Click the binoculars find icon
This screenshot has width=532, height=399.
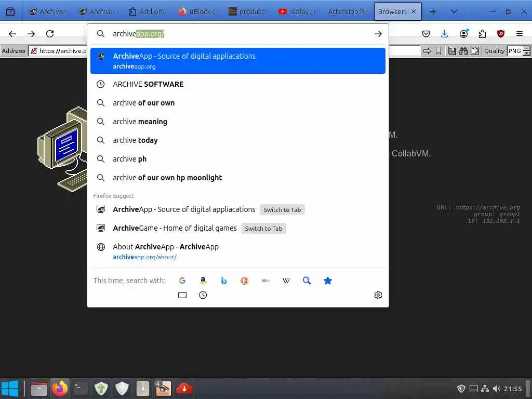[x=463, y=51]
